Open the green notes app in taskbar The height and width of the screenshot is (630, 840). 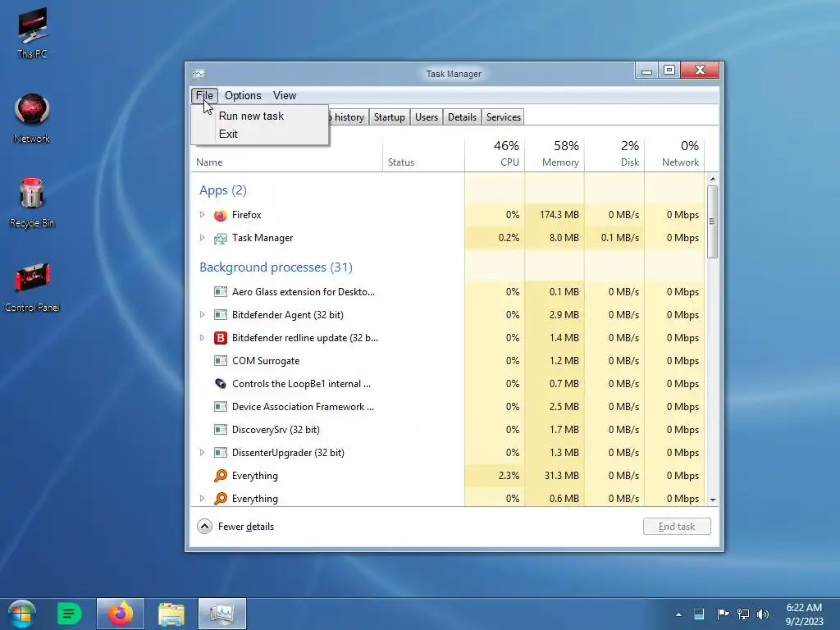(x=69, y=614)
